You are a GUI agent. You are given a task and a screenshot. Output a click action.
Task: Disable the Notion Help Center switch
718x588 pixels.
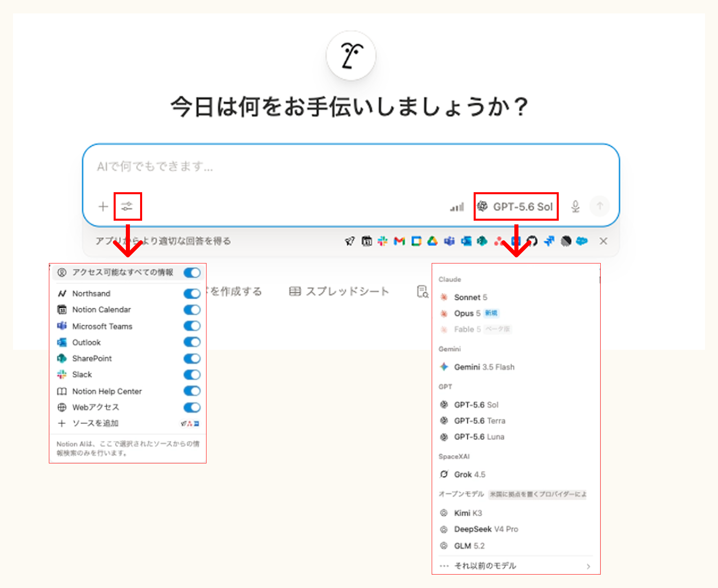pos(192,391)
